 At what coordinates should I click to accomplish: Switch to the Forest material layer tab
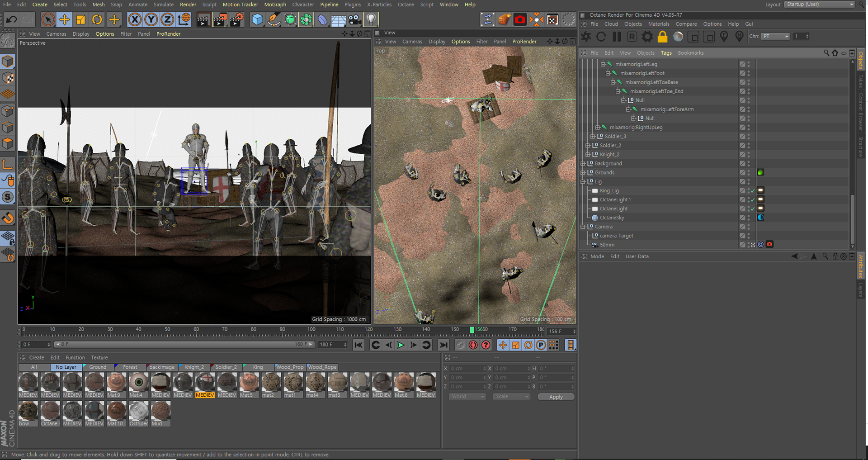click(130, 367)
